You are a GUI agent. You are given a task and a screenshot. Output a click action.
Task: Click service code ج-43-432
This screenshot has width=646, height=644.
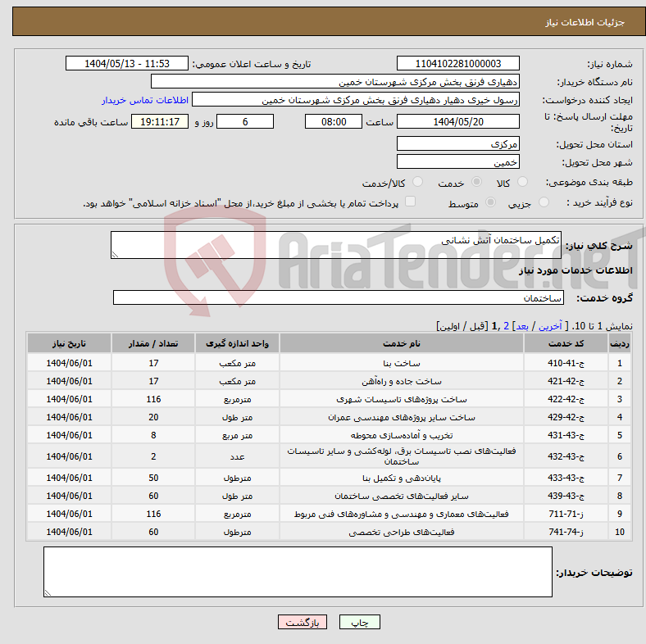566,456
